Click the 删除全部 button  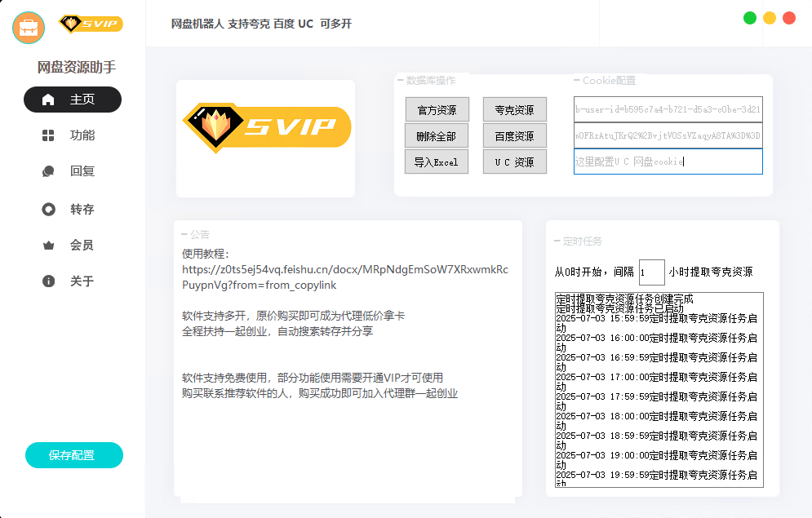pyautogui.click(x=437, y=136)
